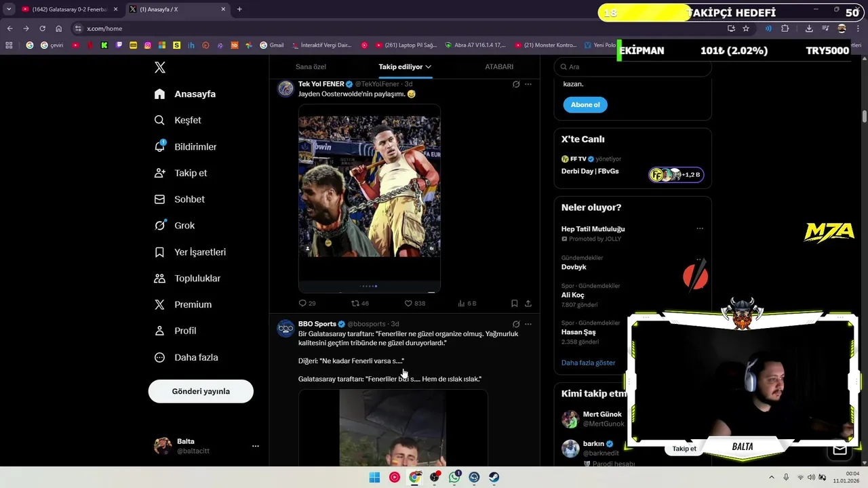
Task: Open more options on Tek Yol FENER post
Action: pyautogui.click(x=528, y=84)
